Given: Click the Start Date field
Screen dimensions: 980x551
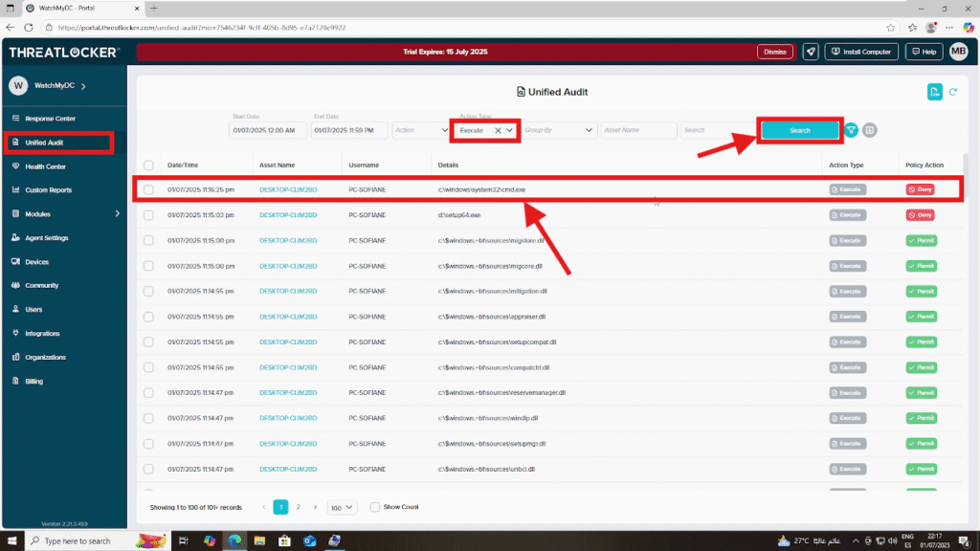Looking at the screenshot, I should [268, 130].
